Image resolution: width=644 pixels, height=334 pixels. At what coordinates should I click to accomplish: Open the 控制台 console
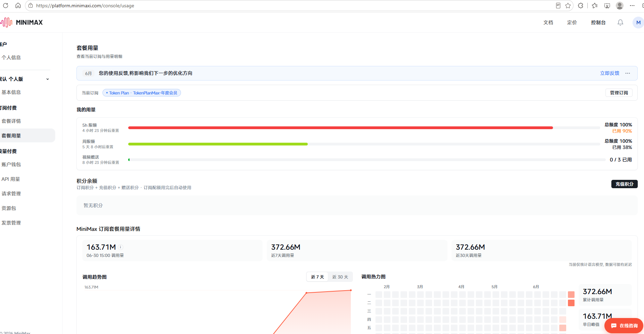pyautogui.click(x=598, y=23)
